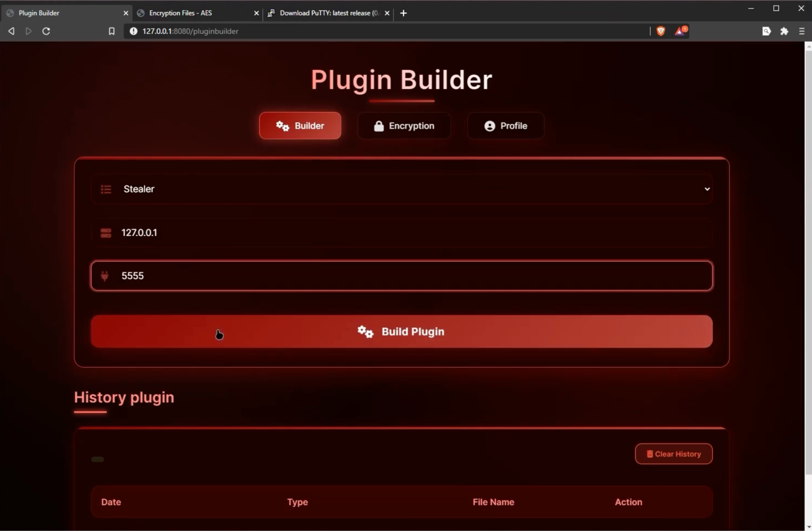Close the Download PuTTY browser tab
This screenshot has width=812, height=531.
click(387, 13)
